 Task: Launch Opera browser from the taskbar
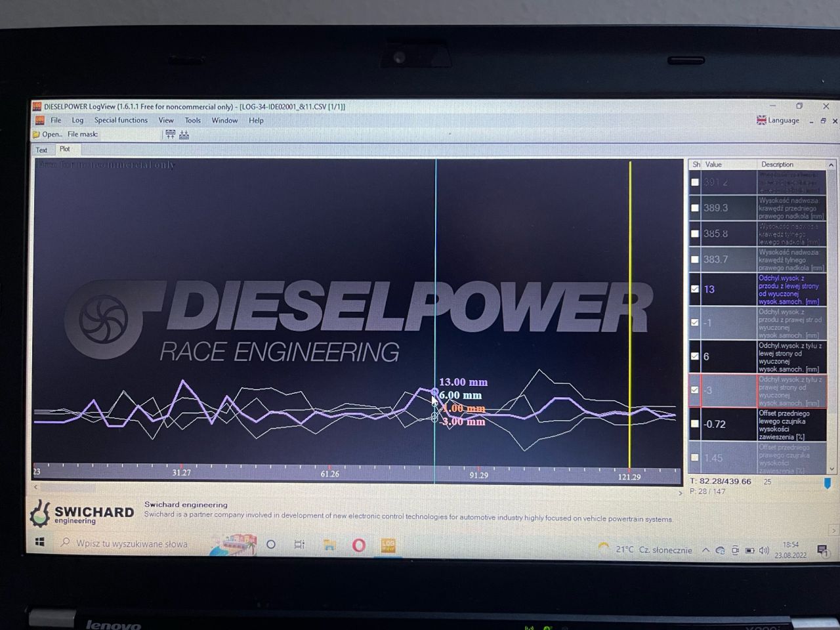point(359,545)
